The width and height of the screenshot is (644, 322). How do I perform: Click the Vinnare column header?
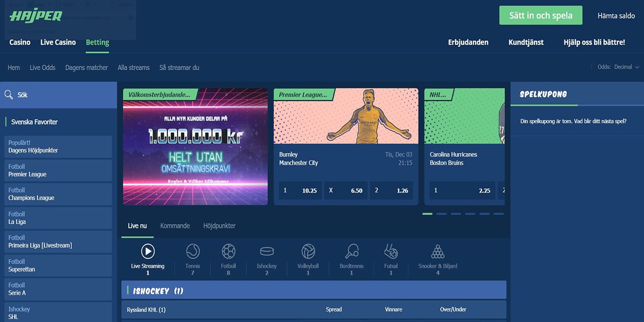tap(393, 310)
